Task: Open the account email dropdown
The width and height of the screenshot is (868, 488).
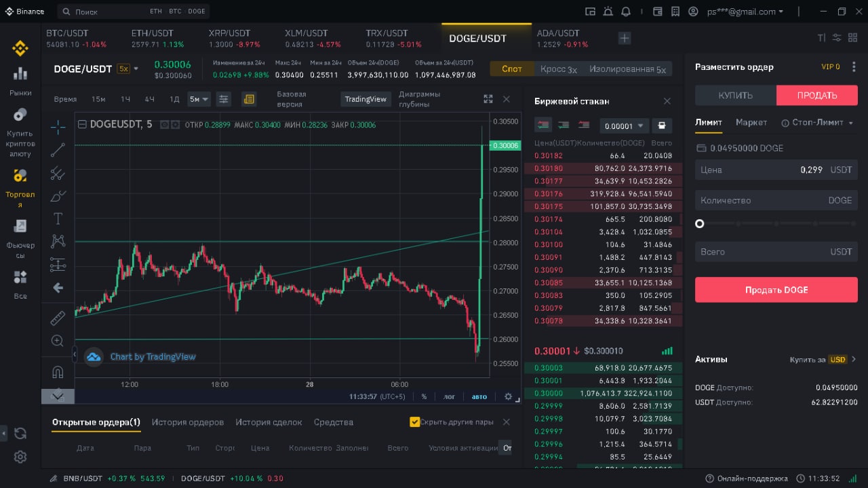Action: 745,12
